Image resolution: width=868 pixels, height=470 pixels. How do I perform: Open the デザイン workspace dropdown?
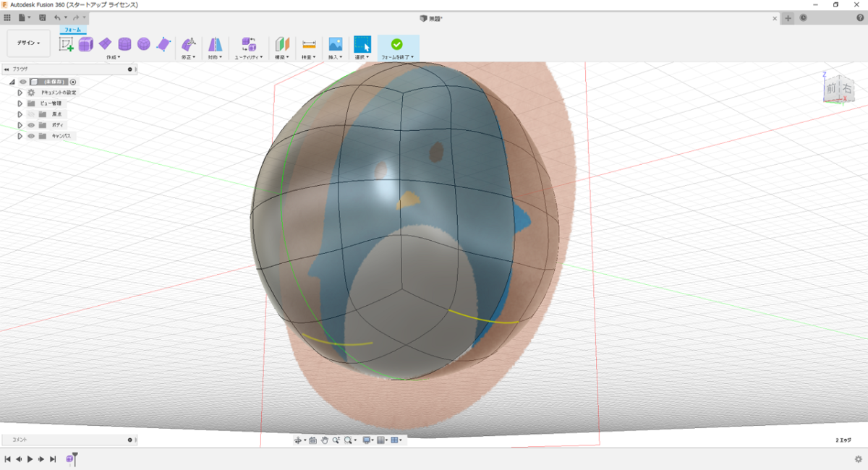29,43
